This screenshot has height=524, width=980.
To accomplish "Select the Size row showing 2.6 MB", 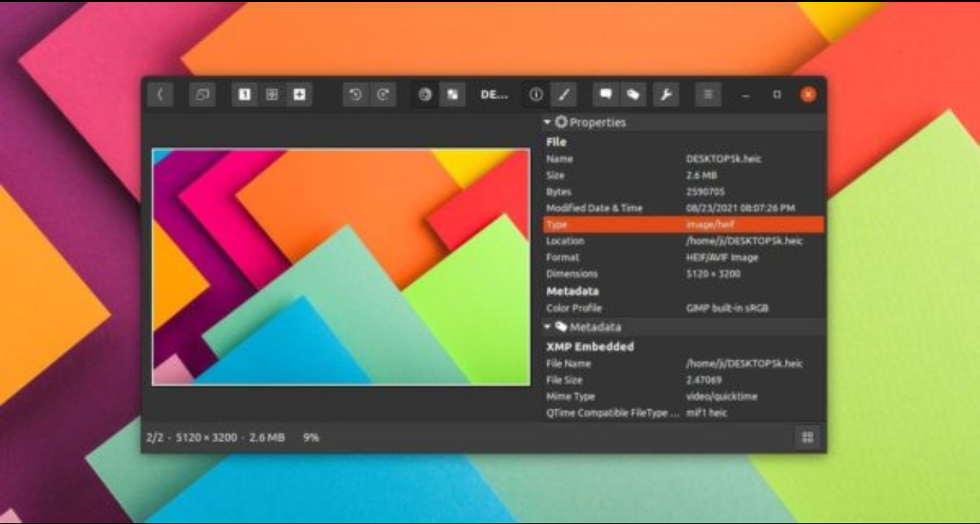I will [x=684, y=175].
